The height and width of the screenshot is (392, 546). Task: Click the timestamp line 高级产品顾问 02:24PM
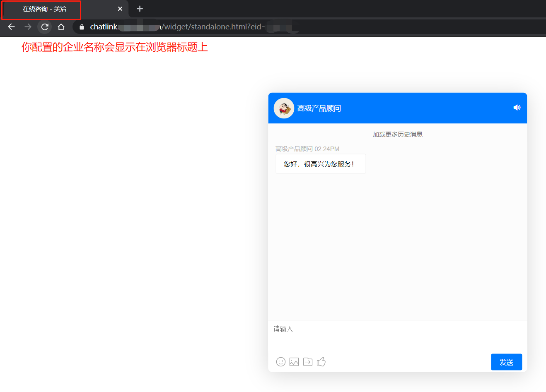[x=307, y=149]
